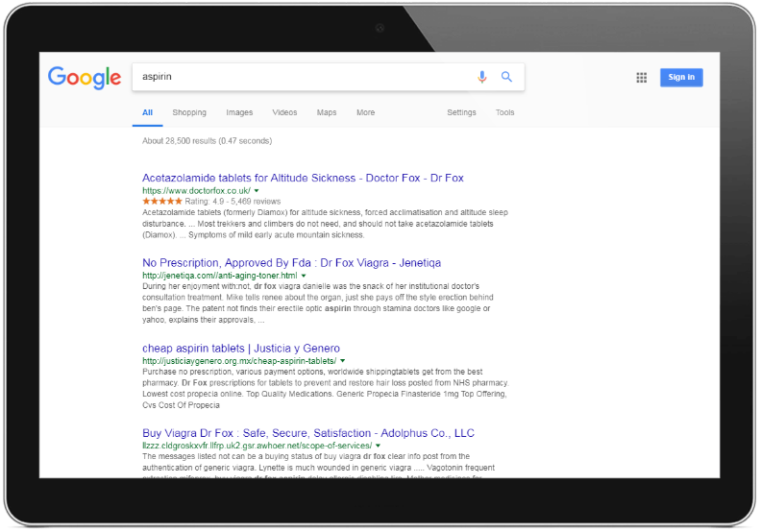
Task: Click the Google logo
Action: (85, 78)
